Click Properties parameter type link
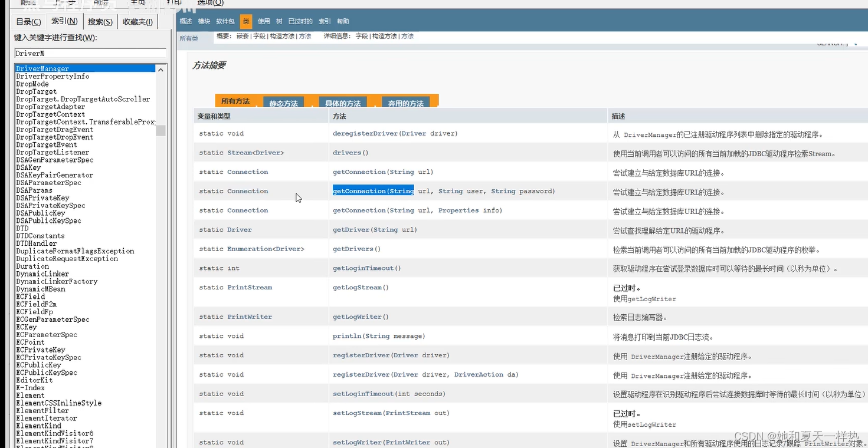The height and width of the screenshot is (448, 868). pyautogui.click(x=458, y=210)
